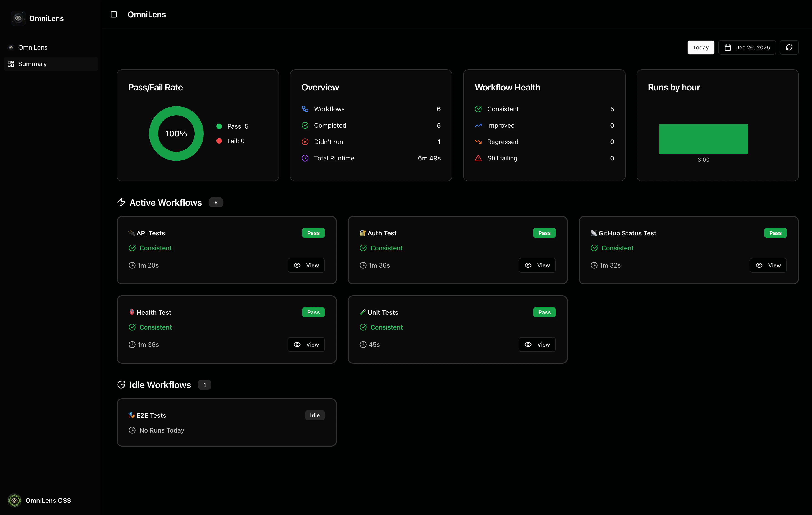Select OmniLens in the sidebar navigation

pyautogui.click(x=33, y=47)
